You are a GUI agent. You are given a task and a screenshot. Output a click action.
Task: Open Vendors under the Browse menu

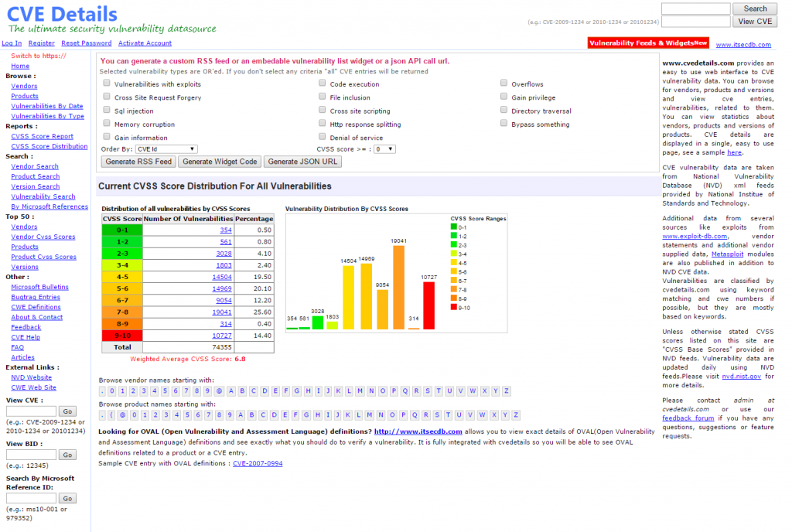pos(24,86)
